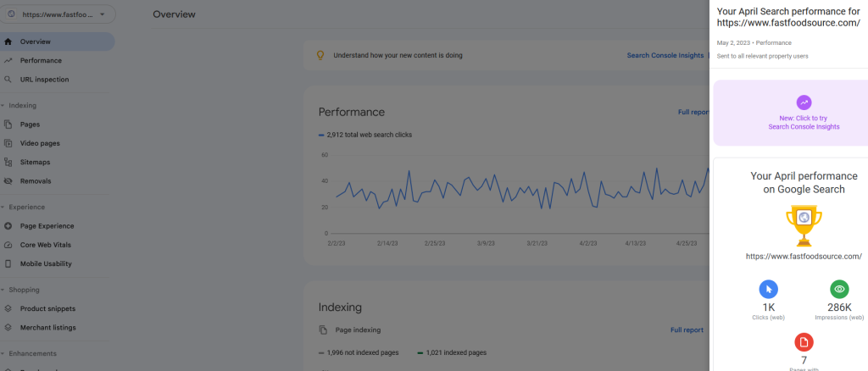
Task: Click the green indexed pages legend swatch
Action: coord(420,352)
